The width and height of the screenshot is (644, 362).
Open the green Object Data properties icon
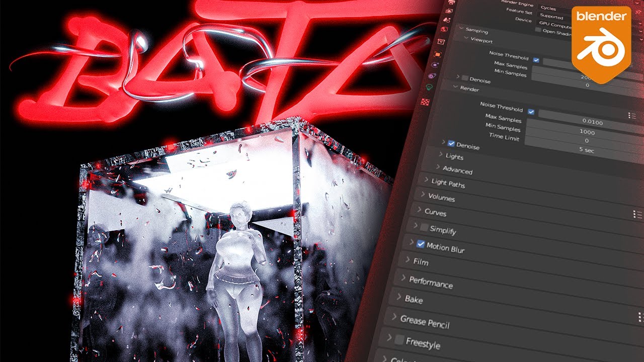[x=429, y=86]
